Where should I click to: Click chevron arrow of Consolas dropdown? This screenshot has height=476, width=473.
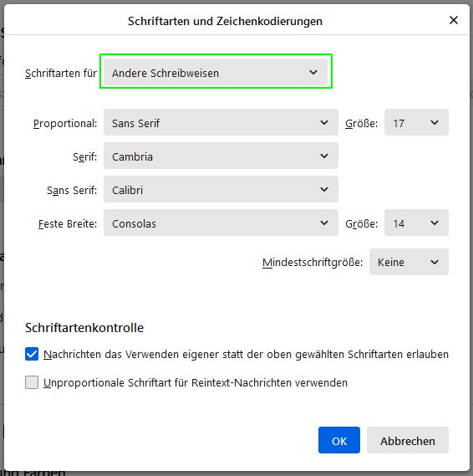pyautogui.click(x=324, y=223)
